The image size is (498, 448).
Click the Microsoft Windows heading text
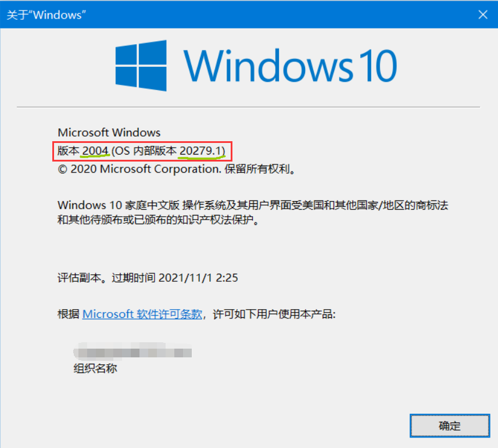(109, 132)
